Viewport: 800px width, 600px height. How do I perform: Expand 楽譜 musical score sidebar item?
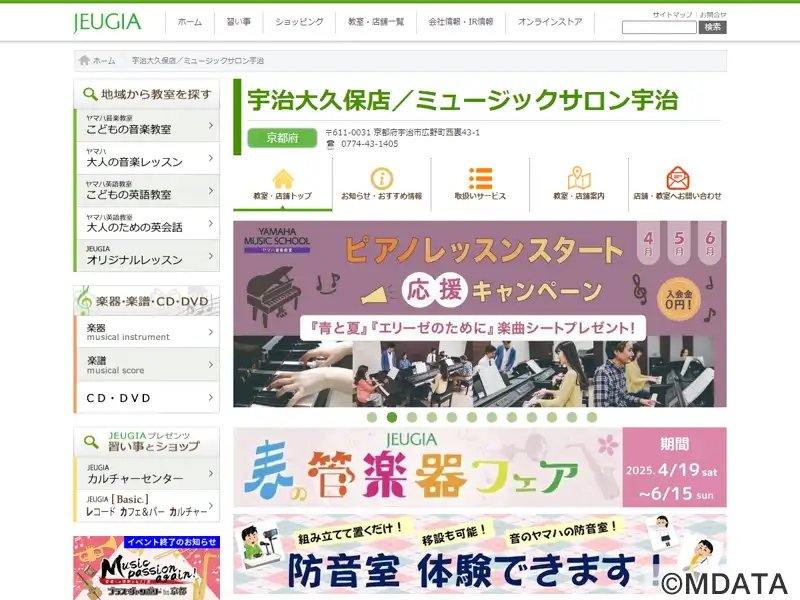(x=147, y=365)
